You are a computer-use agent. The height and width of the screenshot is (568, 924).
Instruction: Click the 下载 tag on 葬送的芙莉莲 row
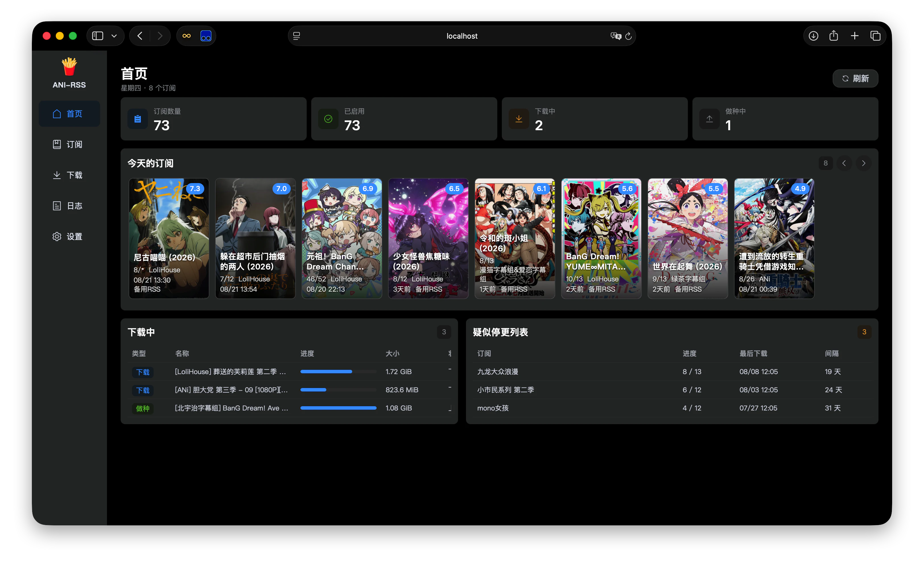[143, 372]
